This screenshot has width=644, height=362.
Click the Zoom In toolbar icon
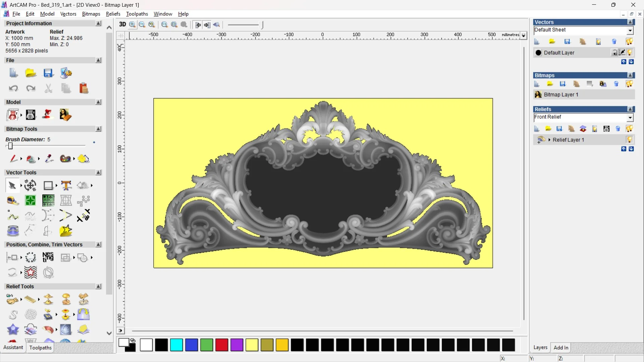pyautogui.click(x=132, y=24)
